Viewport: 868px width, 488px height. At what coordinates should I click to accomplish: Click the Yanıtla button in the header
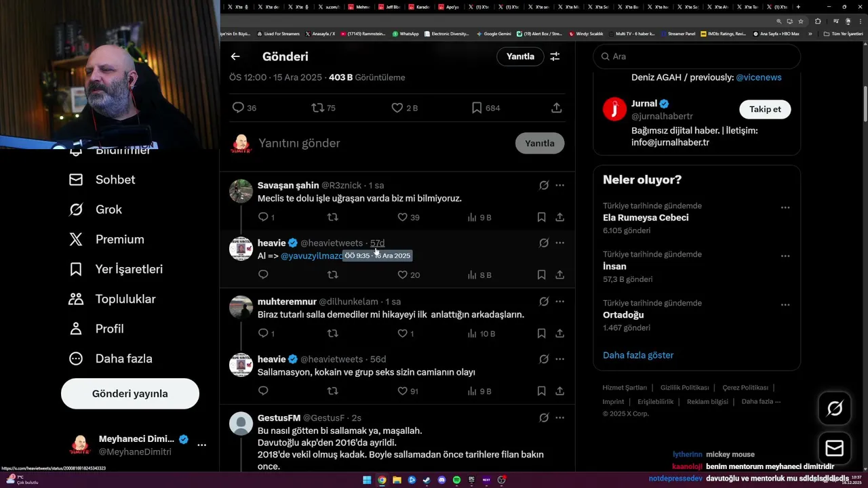(520, 56)
